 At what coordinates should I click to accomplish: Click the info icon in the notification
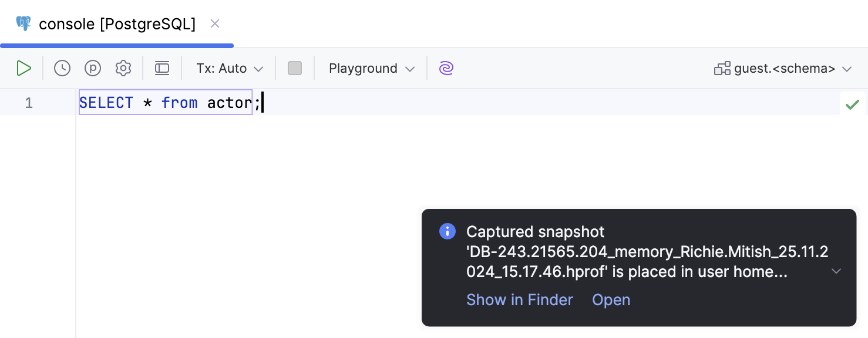point(448,231)
